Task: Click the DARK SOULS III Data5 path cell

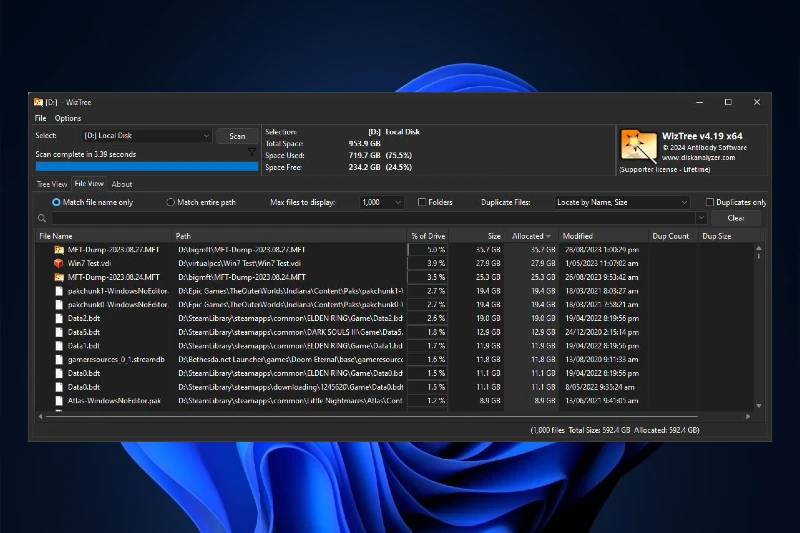Action: [x=290, y=332]
